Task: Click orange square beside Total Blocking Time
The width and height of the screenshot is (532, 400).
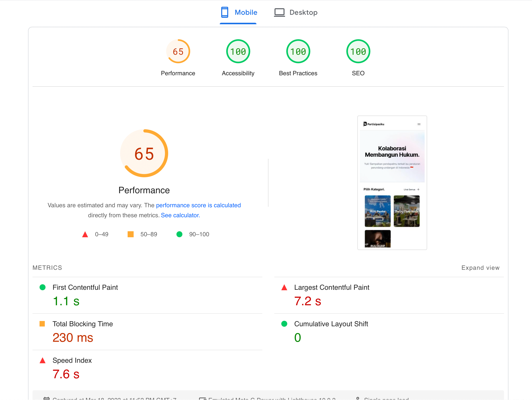Action: [x=42, y=324]
